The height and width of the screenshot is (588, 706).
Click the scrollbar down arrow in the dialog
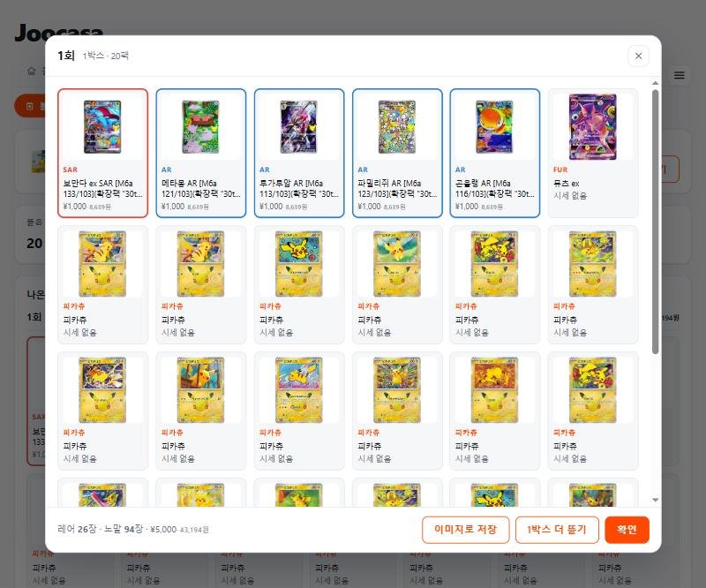point(655,500)
